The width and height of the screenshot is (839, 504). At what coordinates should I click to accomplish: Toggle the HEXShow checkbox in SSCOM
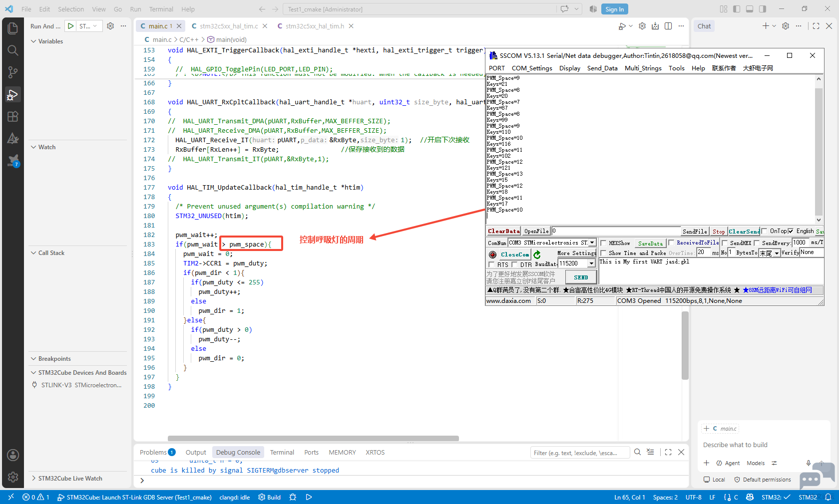click(603, 244)
